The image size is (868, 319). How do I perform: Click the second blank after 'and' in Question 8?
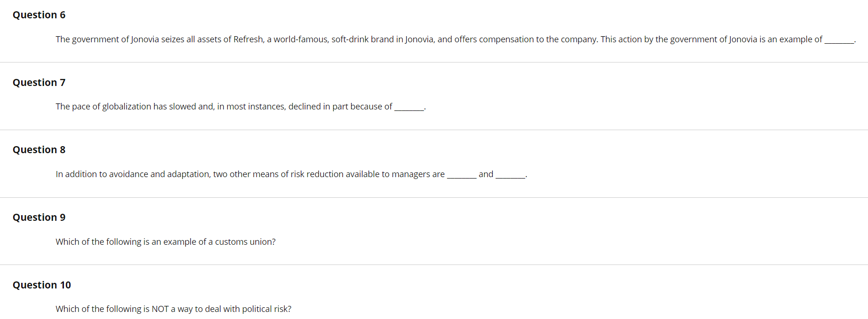coord(511,175)
